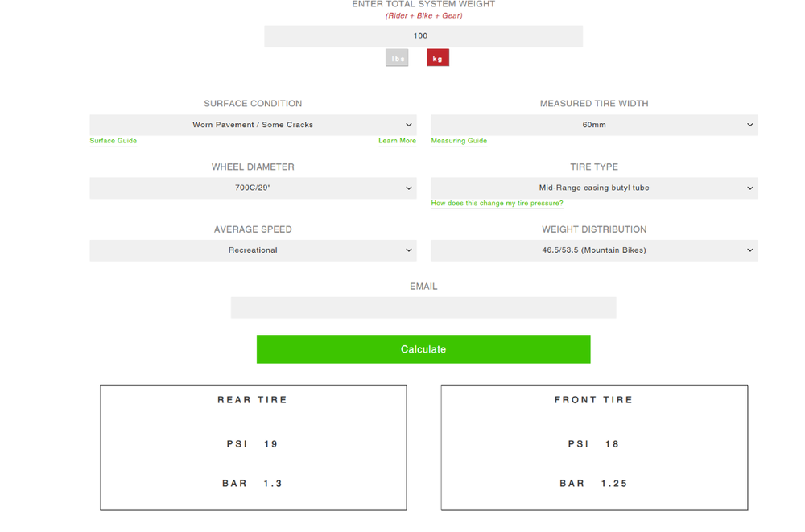Viewport: 805px width, 532px height.
Task: Click the Front Tire heading
Action: click(594, 400)
